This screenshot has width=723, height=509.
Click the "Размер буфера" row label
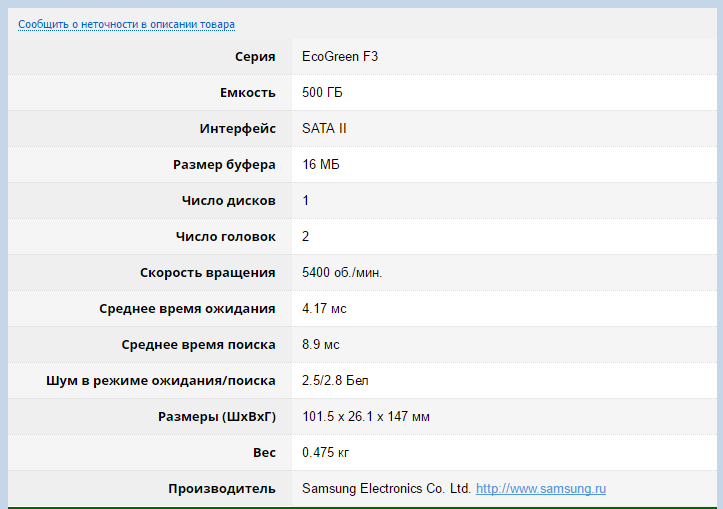click(221, 164)
